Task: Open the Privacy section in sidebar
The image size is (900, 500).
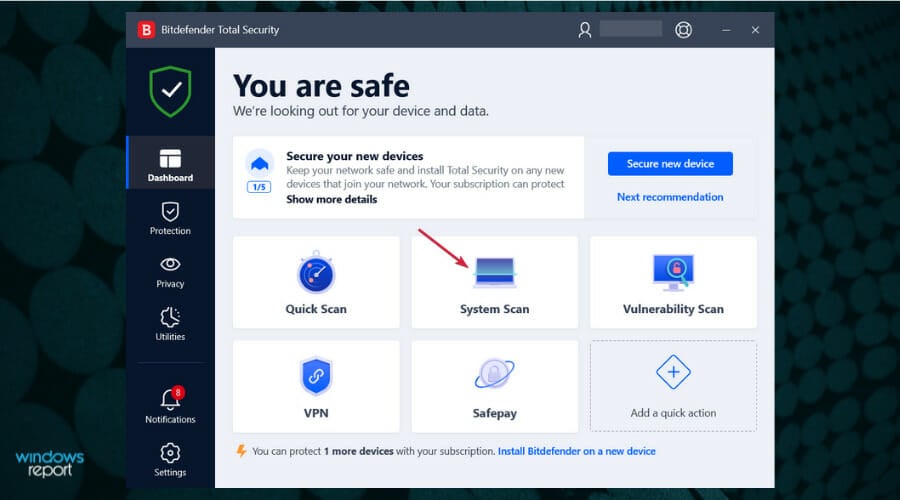Action: click(x=170, y=272)
